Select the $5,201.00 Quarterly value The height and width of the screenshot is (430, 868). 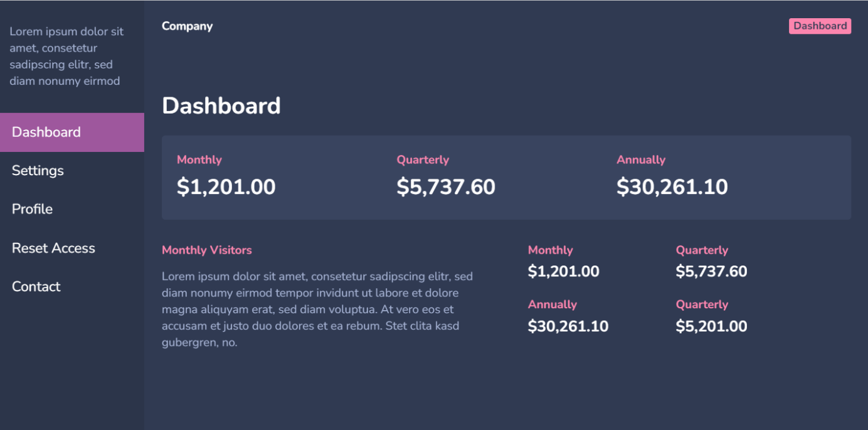(x=711, y=326)
